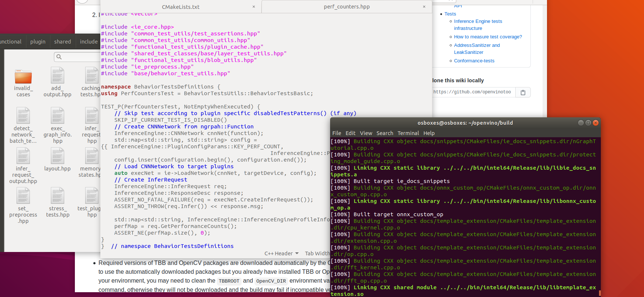The height and width of the screenshot is (297, 644).
Task: Click the terminal title osboxes@osboxes: ~/openvino/build
Action: pos(465,123)
